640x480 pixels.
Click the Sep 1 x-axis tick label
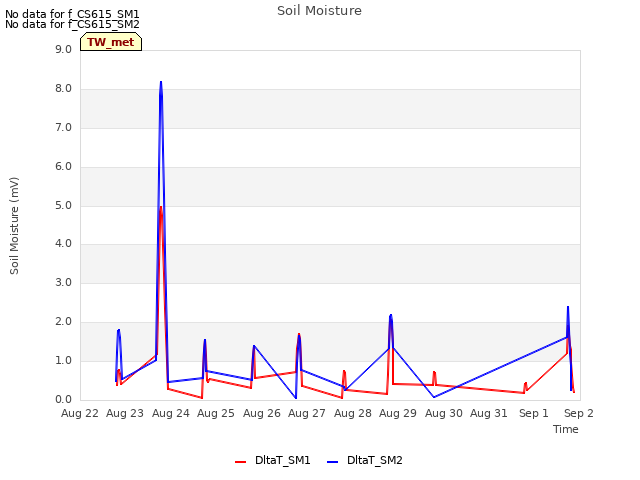pos(533,413)
